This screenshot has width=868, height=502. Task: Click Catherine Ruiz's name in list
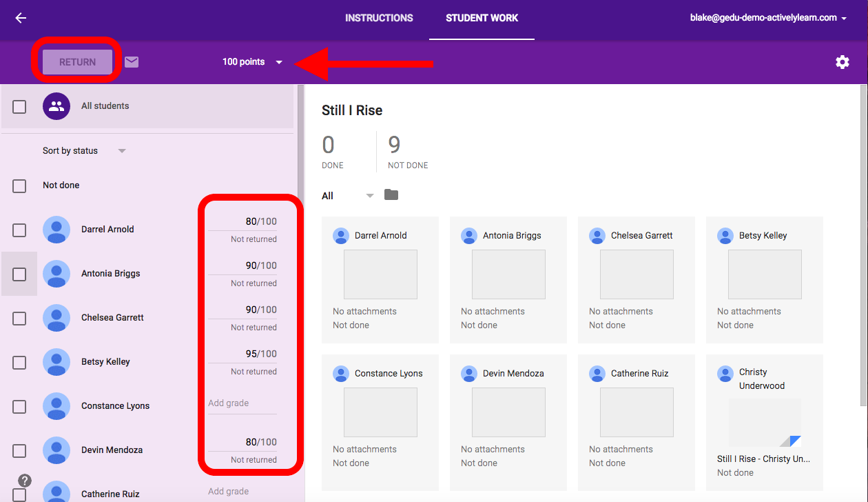[110, 494]
